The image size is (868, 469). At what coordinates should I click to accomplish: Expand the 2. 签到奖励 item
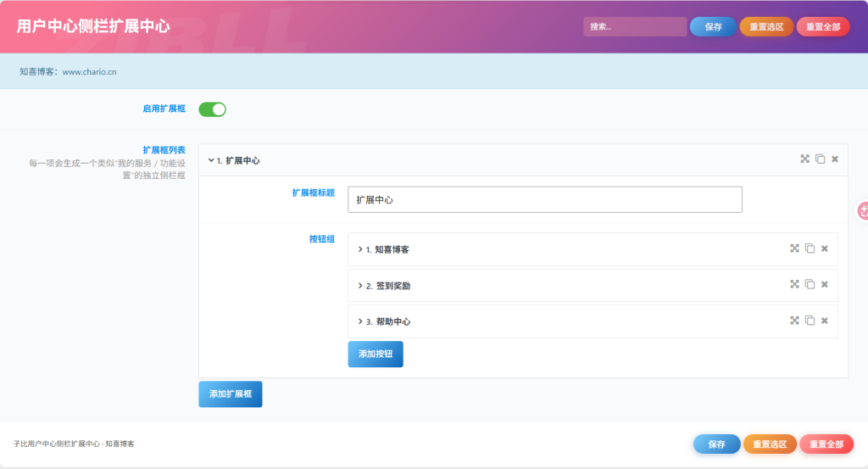pos(593,285)
